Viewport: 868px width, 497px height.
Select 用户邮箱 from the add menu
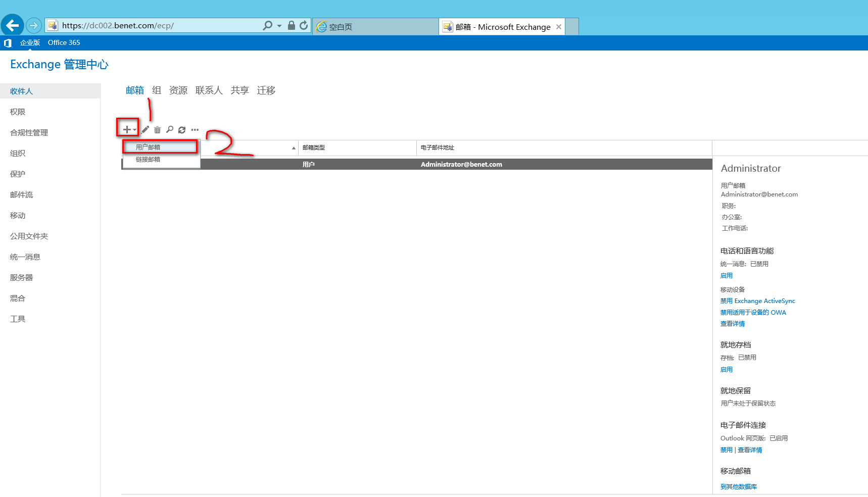coord(161,147)
